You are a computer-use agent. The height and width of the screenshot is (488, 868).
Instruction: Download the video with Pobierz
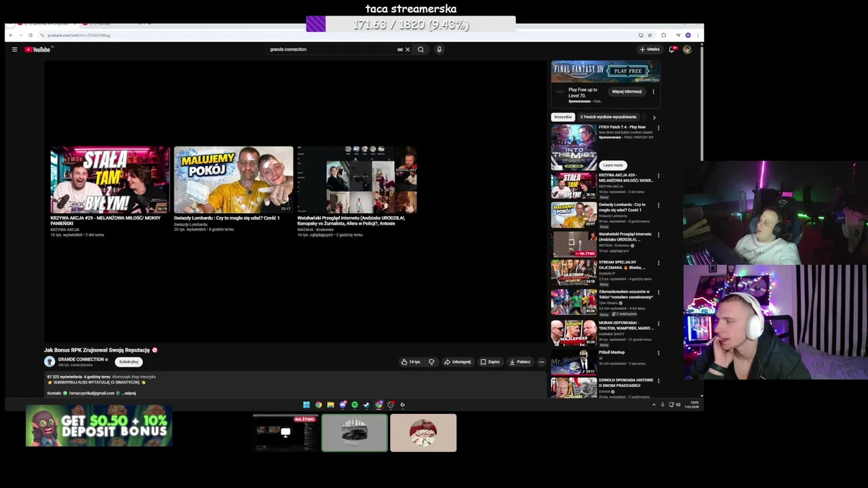[x=520, y=362]
